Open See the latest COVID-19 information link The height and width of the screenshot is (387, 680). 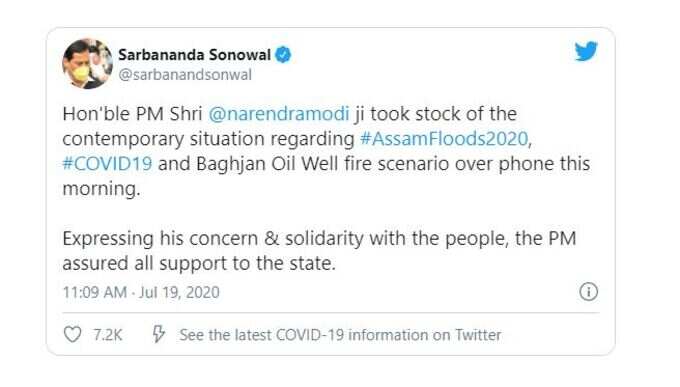coord(340,335)
